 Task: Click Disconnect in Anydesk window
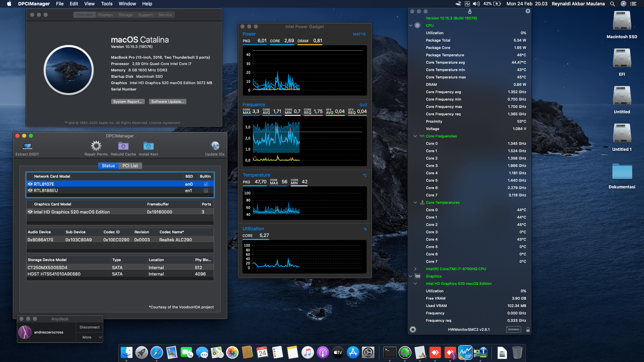click(90, 327)
